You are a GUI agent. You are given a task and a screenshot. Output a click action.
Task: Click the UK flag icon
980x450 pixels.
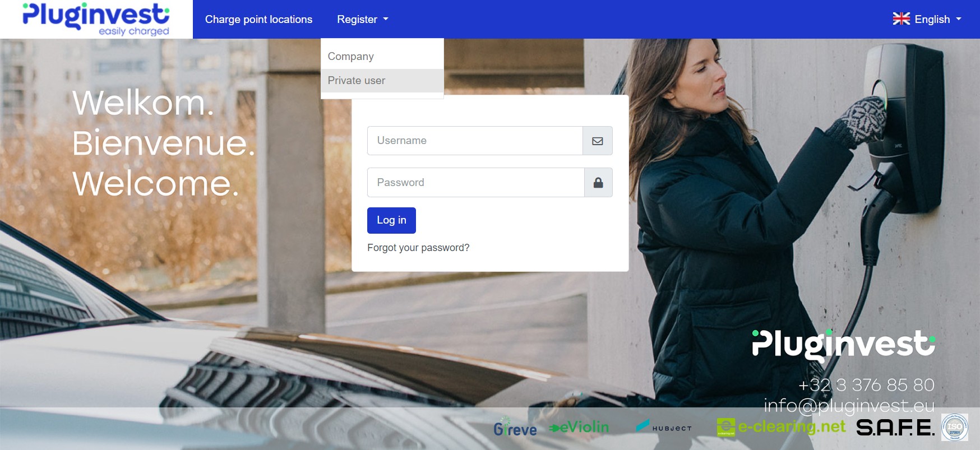901,19
